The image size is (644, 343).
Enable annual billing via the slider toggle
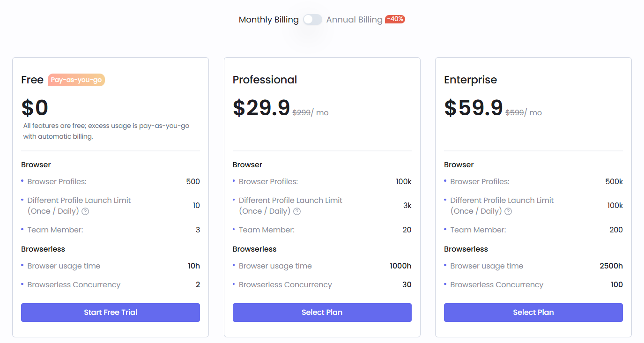pos(312,19)
